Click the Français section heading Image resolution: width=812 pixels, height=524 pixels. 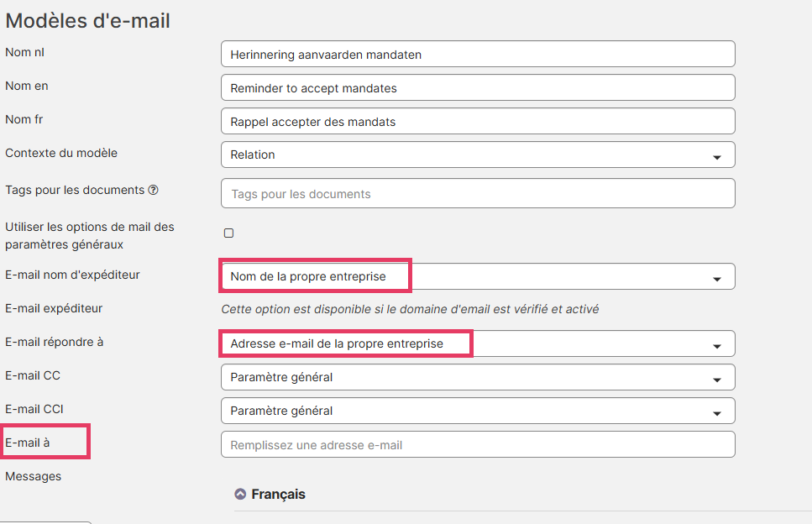click(278, 495)
